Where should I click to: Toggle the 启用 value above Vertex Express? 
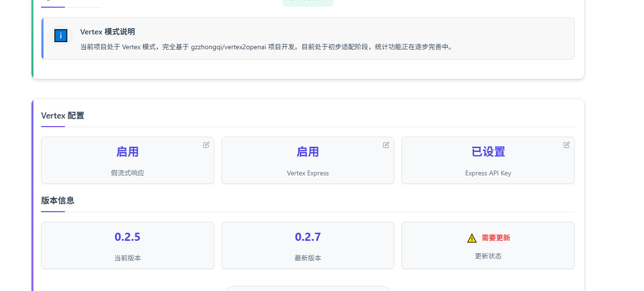coord(308,152)
